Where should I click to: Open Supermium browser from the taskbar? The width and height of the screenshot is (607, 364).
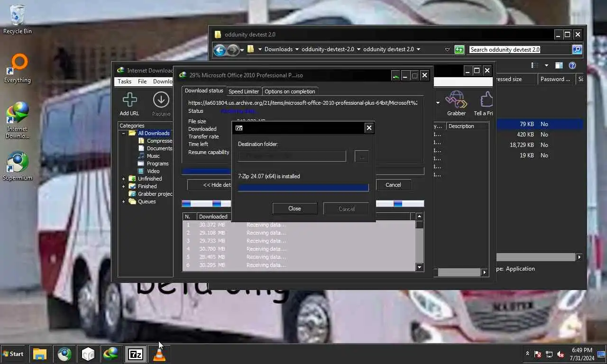pos(64,354)
